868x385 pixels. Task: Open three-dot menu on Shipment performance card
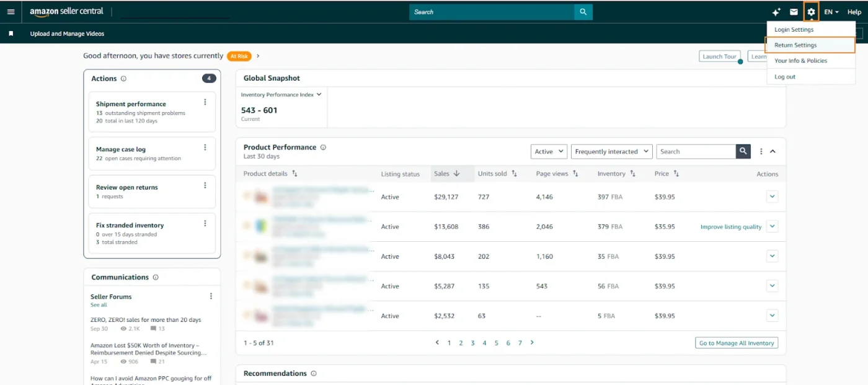pos(205,102)
